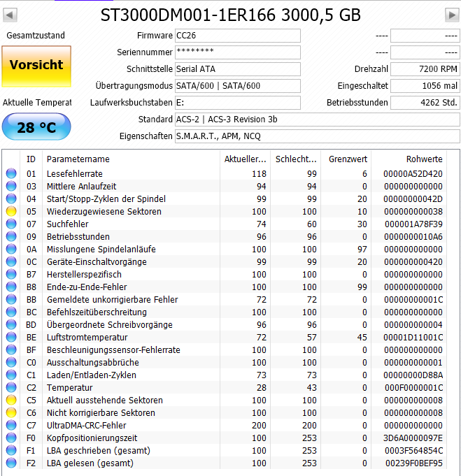Click the blue status icon for Ende-zu-Ende-Fehler

tap(11, 287)
